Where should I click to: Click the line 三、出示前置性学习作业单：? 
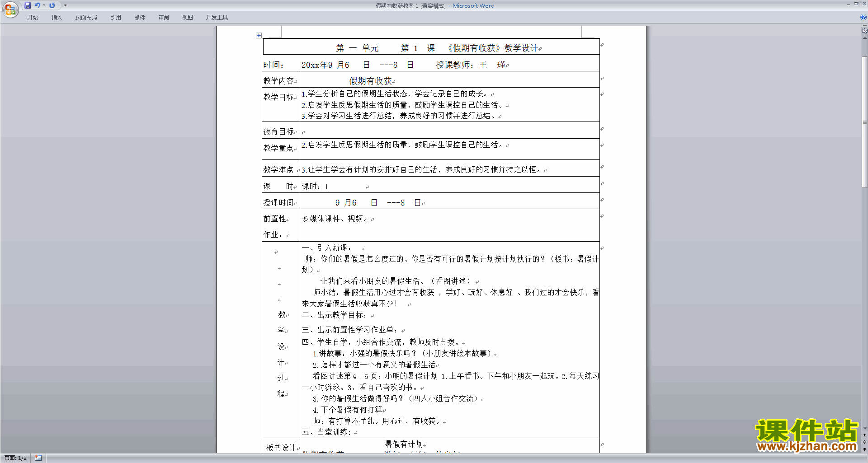click(351, 330)
